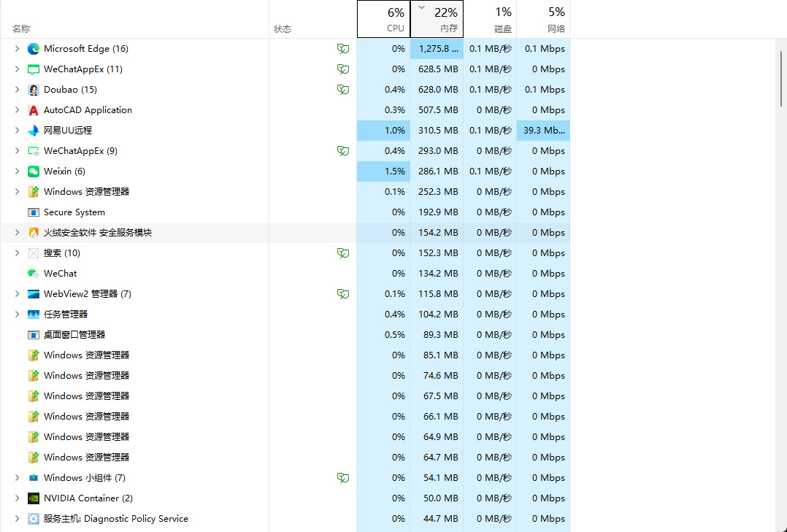The height and width of the screenshot is (532, 787).
Task: Expand the WebView2 管理器 (7) group
Action: 18,294
